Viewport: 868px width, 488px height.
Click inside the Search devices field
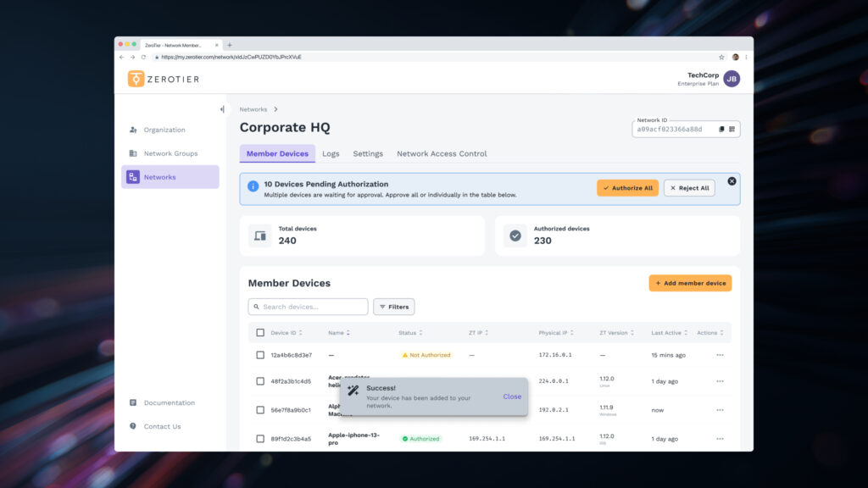[x=308, y=306]
